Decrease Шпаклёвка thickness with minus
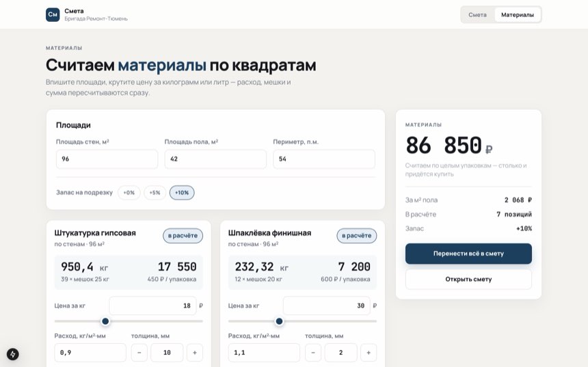 coord(313,353)
